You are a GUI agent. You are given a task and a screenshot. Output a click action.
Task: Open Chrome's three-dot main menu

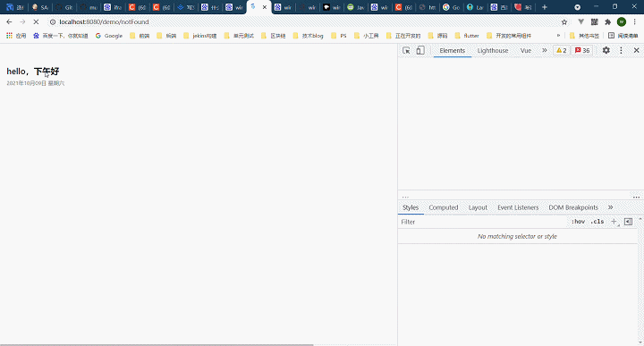pos(634,21)
